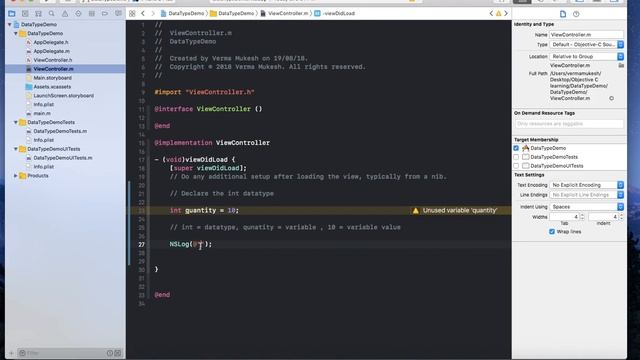640x360 pixels.
Task: Open the Debug navigator
Action: (91, 13)
